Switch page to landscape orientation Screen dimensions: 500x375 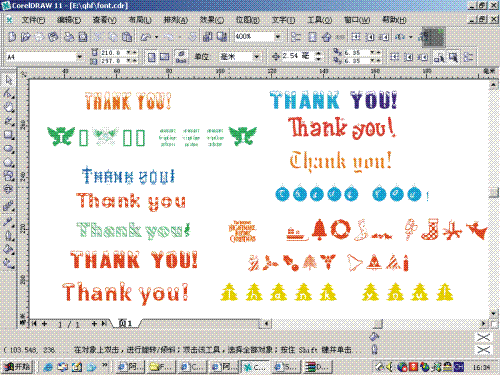[164, 57]
